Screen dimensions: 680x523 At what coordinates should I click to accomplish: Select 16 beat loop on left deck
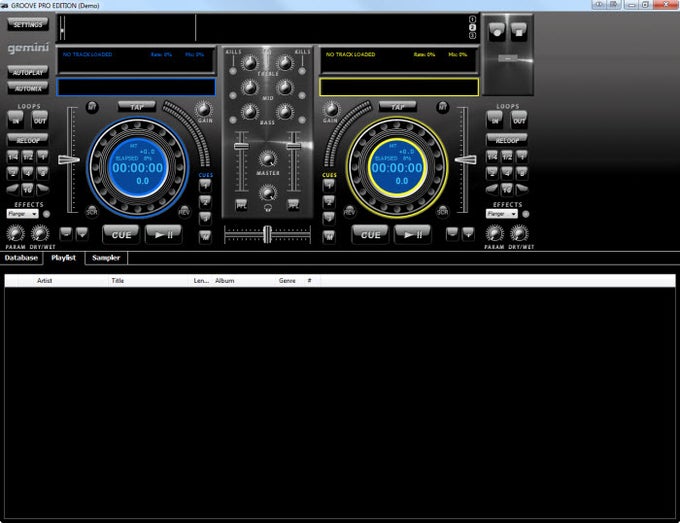(x=28, y=189)
